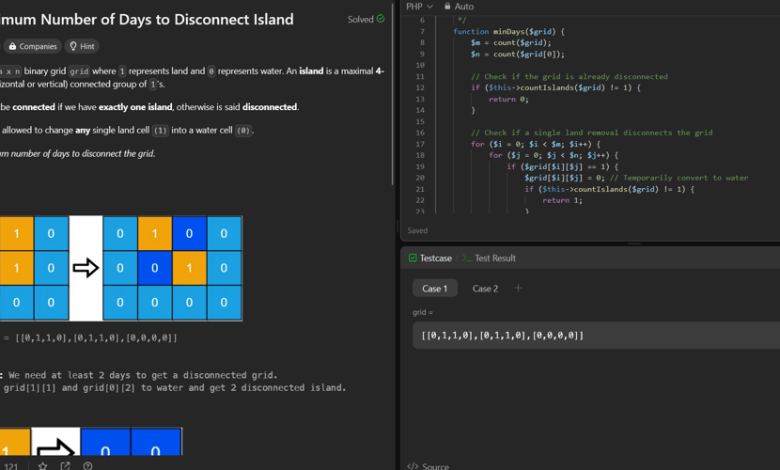Click the problem title heading
The width and height of the screenshot is (780, 470).
[x=147, y=19]
